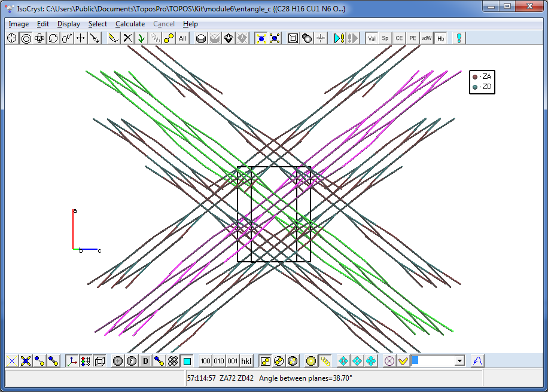Click the yellow check mark icon
Viewport: 548px width, 392px height.
pyautogui.click(x=403, y=361)
